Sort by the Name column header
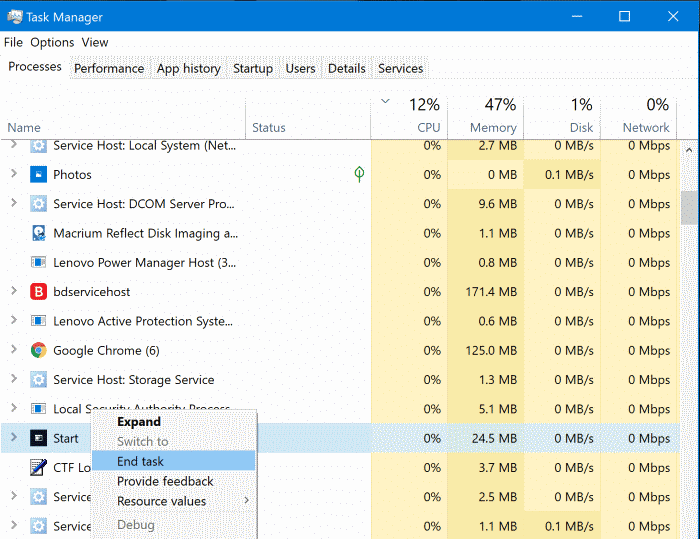The height and width of the screenshot is (539, 700). tap(123, 117)
